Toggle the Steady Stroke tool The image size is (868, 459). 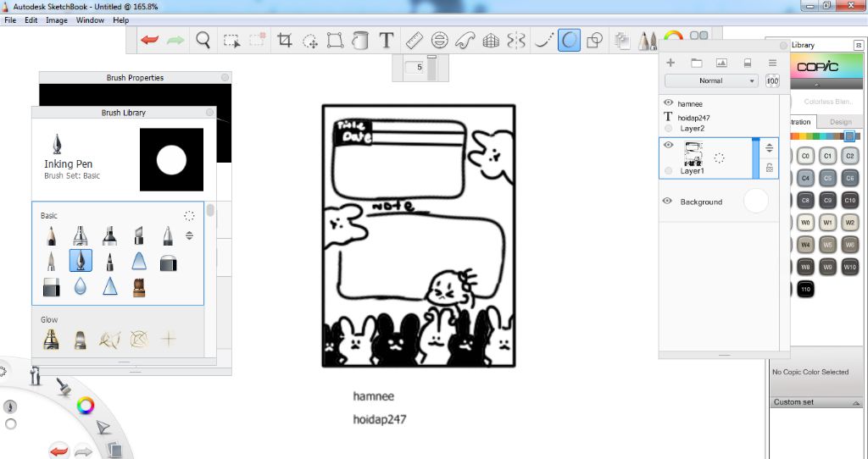point(543,41)
